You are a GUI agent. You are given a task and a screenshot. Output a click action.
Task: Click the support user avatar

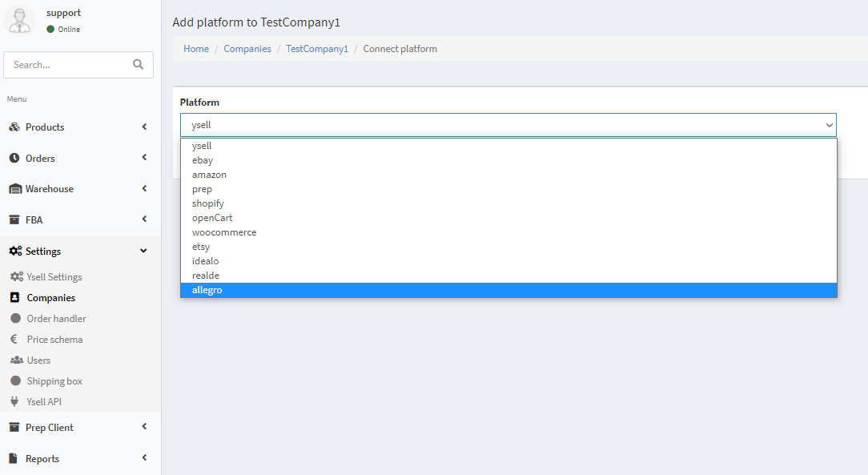click(21, 20)
